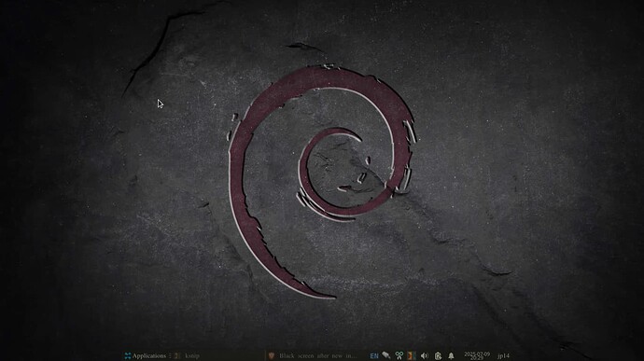
Task: Click the Brave shield icon in the taskbar
Action: (271, 355)
